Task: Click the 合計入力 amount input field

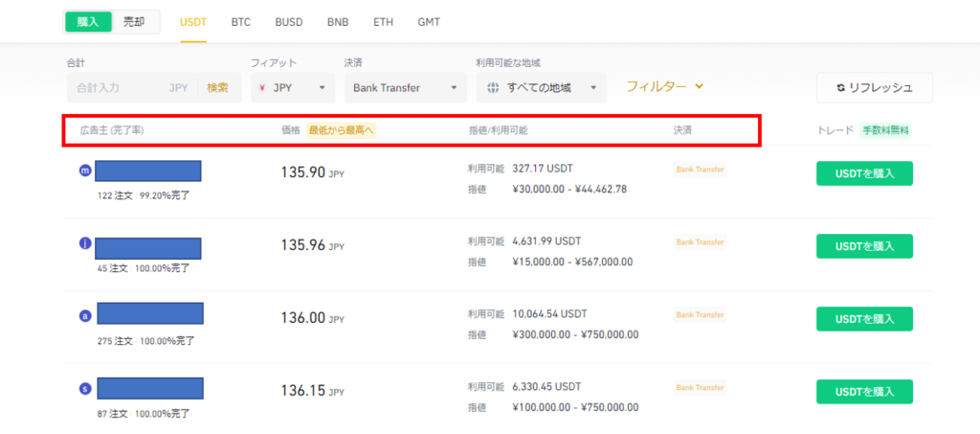Action: (x=115, y=88)
